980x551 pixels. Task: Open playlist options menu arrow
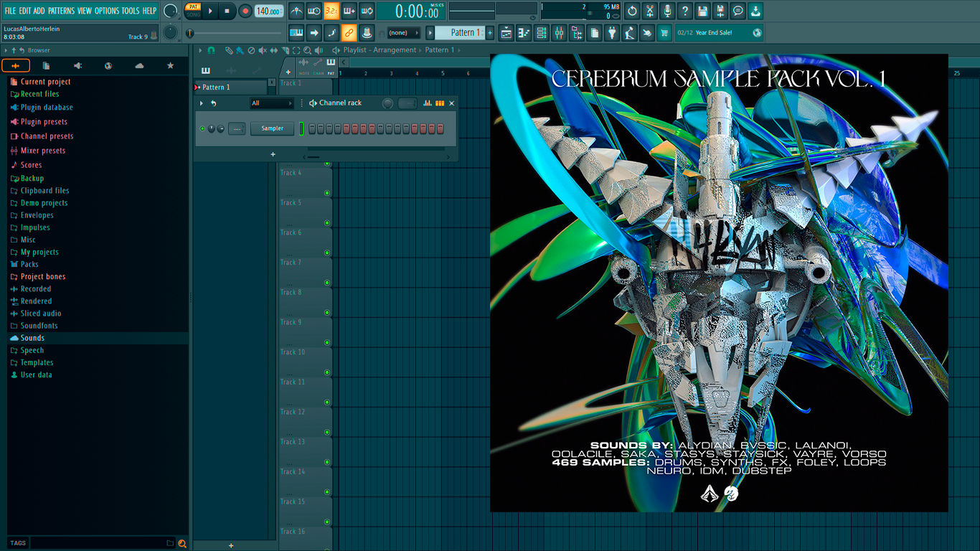pyautogui.click(x=201, y=50)
